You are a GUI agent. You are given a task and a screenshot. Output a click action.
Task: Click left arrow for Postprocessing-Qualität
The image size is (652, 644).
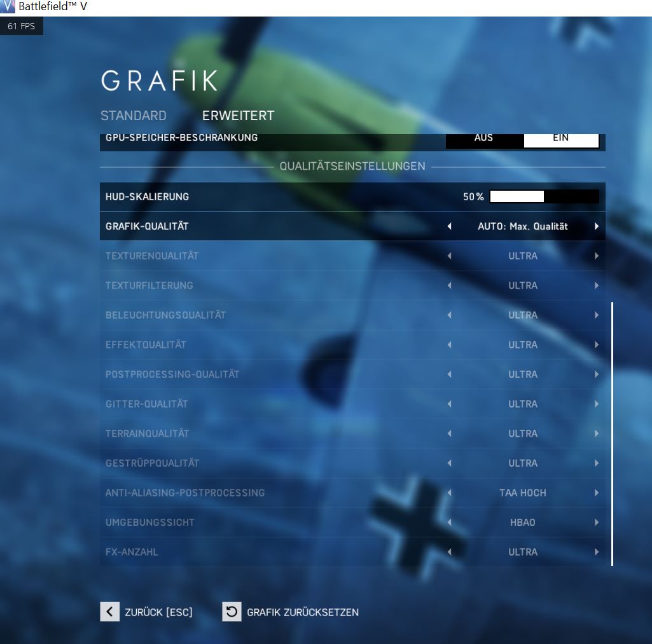449,374
